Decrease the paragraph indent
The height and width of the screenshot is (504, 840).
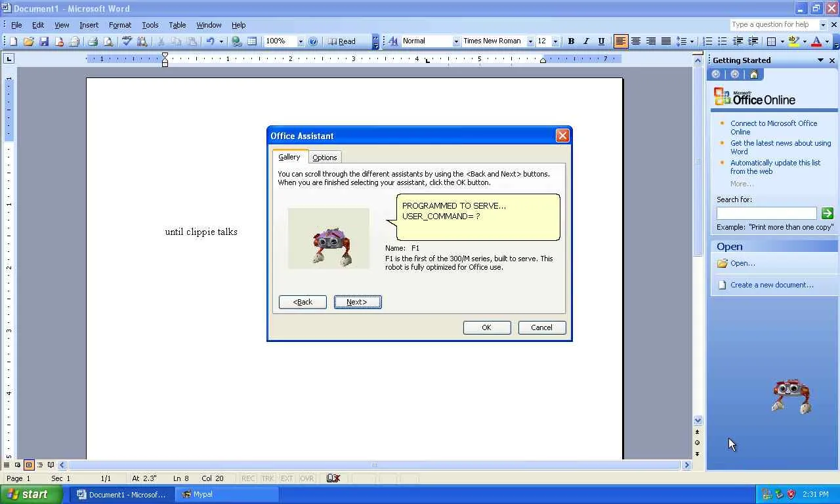[738, 41]
